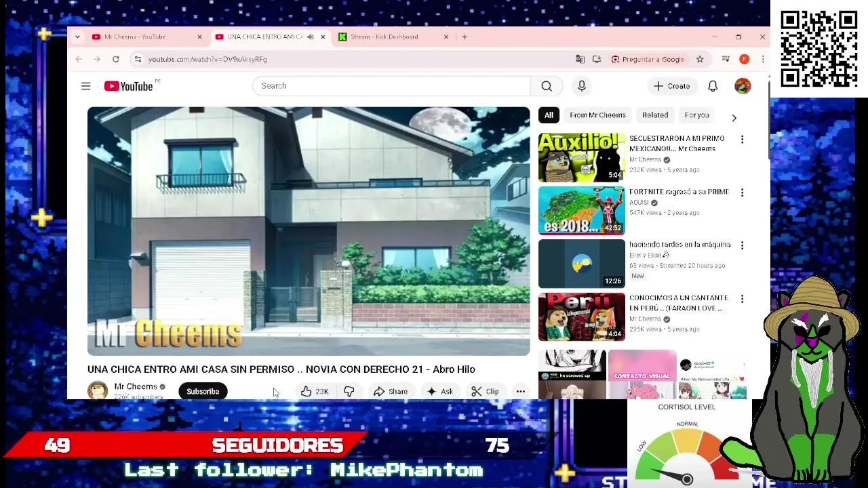868x488 pixels.
Task: Open the Mr Cheems channel name link
Action: pyautogui.click(x=136, y=386)
